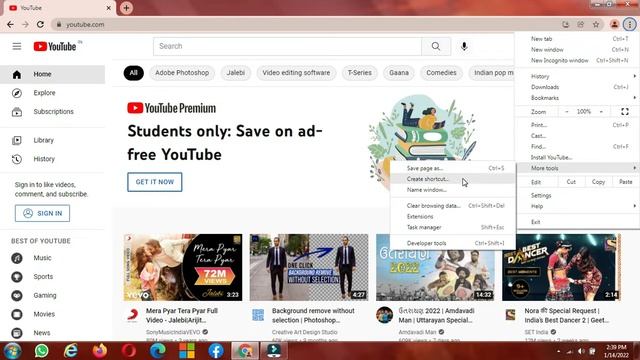Viewport: 640px width, 360px height.
Task: Open Music under Best of YouTube
Action: pyautogui.click(x=52, y=258)
